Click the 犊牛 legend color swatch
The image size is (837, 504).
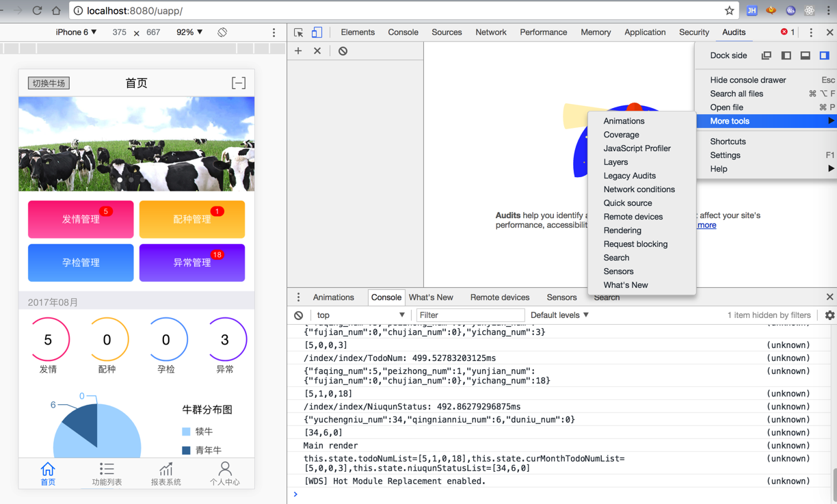(x=186, y=432)
